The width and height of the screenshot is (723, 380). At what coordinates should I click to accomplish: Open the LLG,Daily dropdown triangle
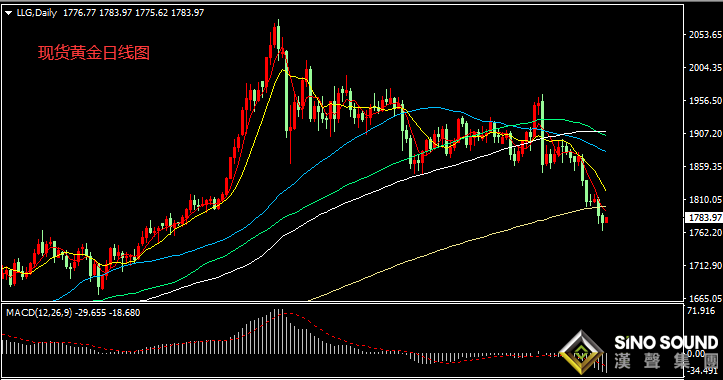pos(9,13)
